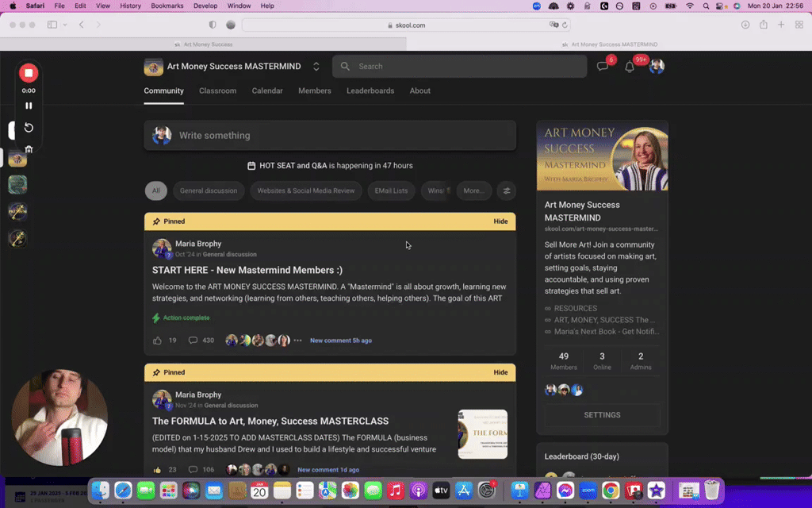Switch to the Classroom tab
The width and height of the screenshot is (812, 508).
pos(217,90)
